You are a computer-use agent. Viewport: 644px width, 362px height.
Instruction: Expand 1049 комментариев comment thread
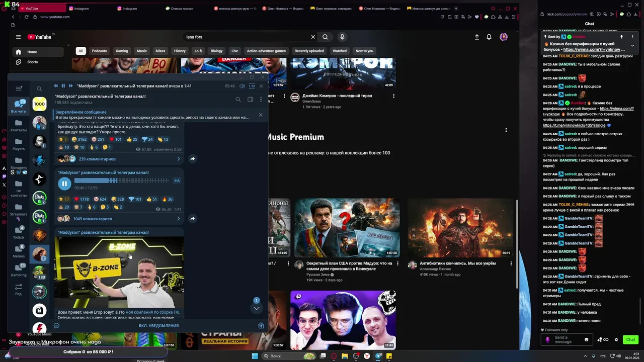pos(119,219)
